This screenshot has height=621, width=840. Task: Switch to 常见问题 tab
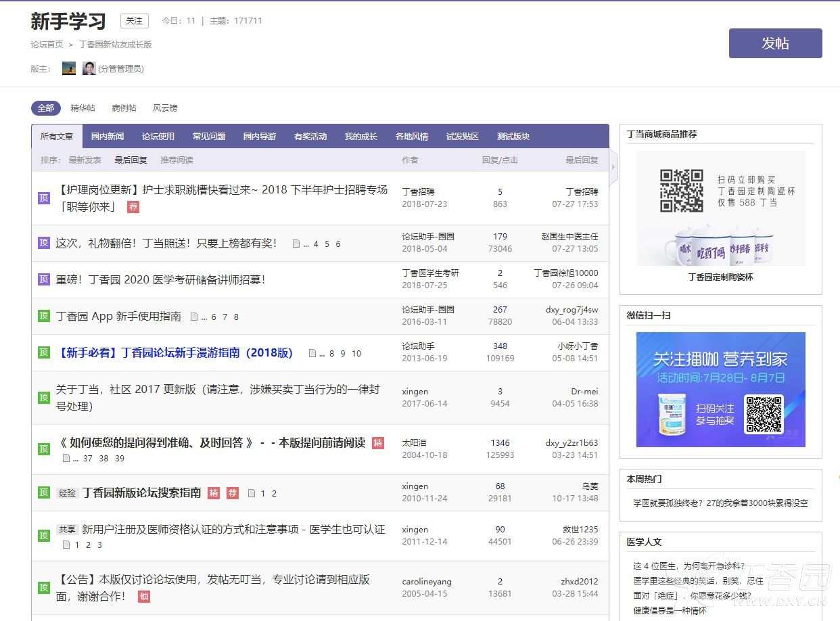click(x=209, y=137)
